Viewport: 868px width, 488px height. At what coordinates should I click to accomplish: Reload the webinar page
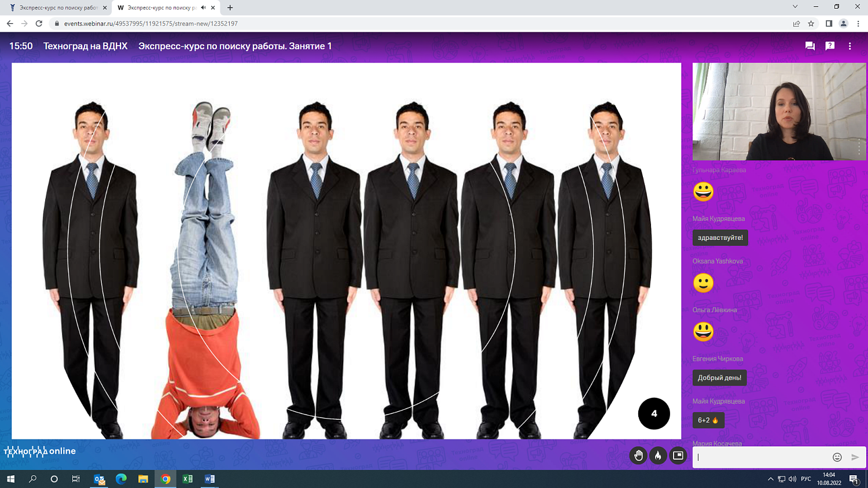(39, 24)
